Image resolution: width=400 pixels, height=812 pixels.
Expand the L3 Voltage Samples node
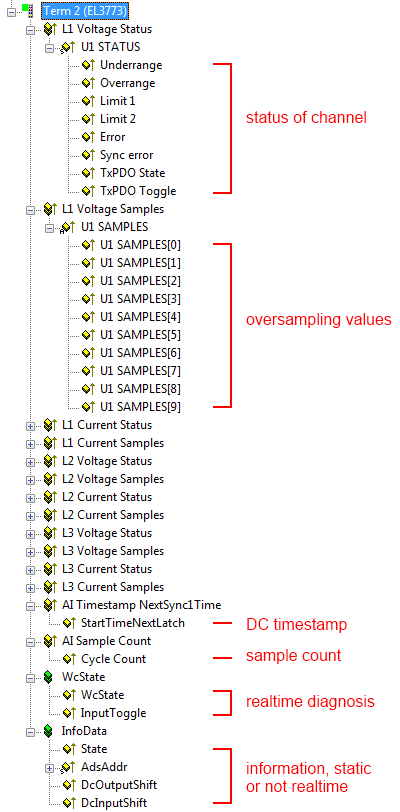click(30, 552)
